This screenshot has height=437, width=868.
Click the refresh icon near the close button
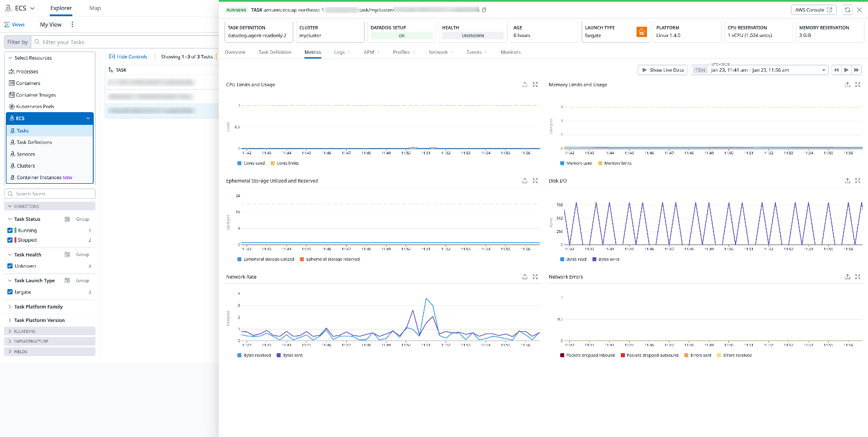847,9
